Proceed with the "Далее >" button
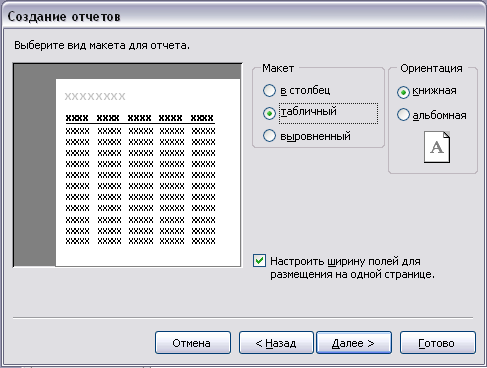 [x=354, y=343]
